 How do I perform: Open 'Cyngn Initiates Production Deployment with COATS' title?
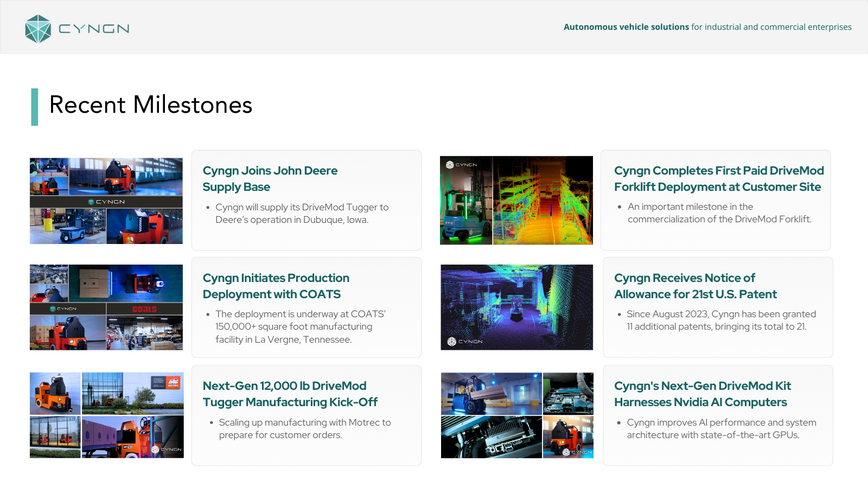(276, 286)
